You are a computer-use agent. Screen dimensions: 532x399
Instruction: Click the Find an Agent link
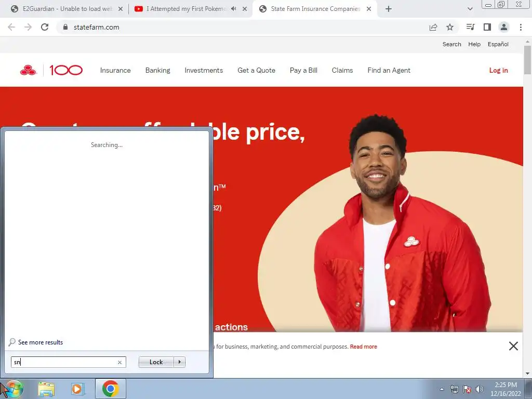coord(389,70)
